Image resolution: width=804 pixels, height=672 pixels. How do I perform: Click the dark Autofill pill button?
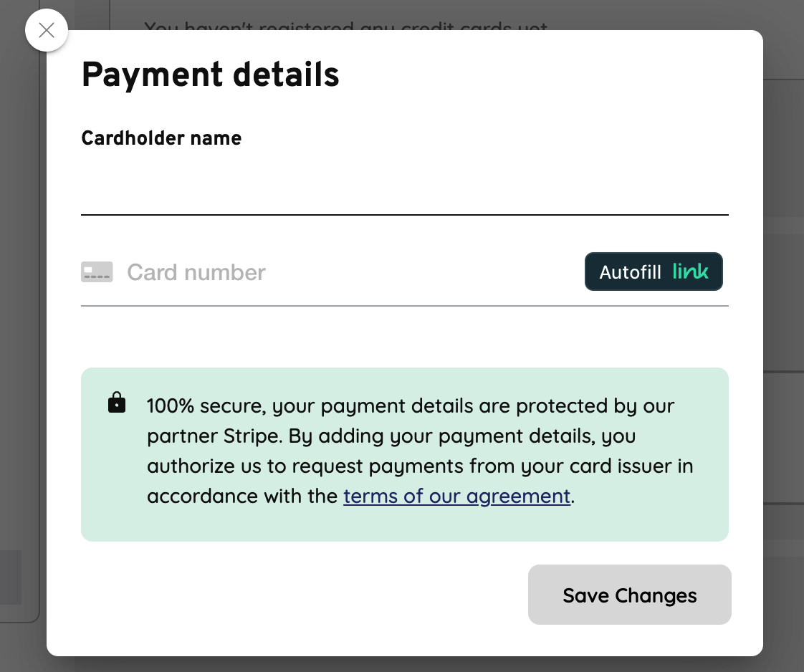[x=653, y=272]
